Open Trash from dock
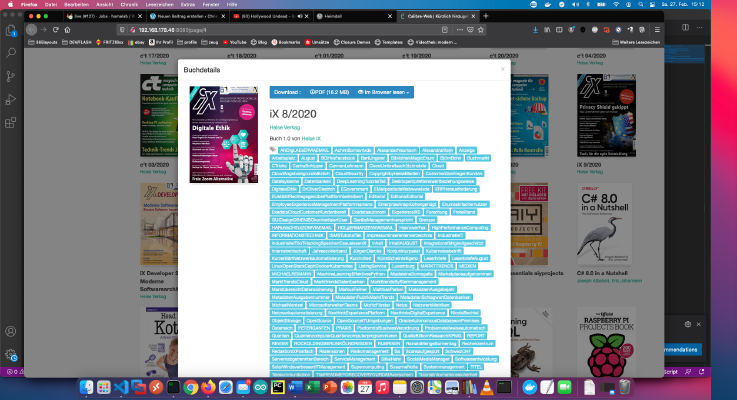 tap(624, 387)
